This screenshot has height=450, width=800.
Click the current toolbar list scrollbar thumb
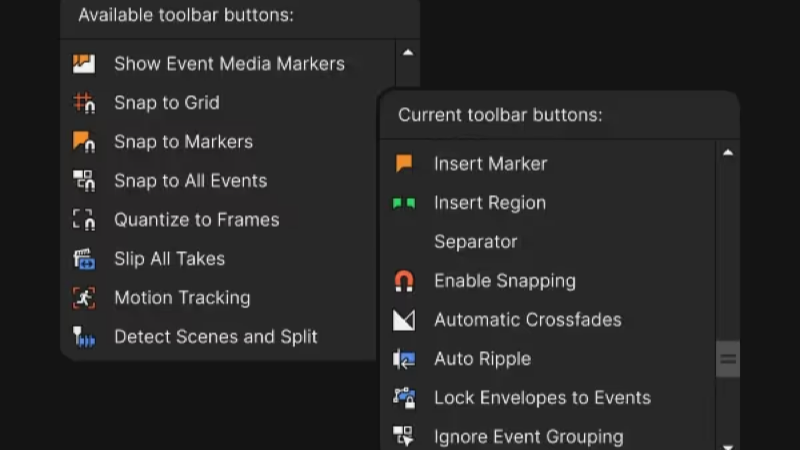[728, 359]
